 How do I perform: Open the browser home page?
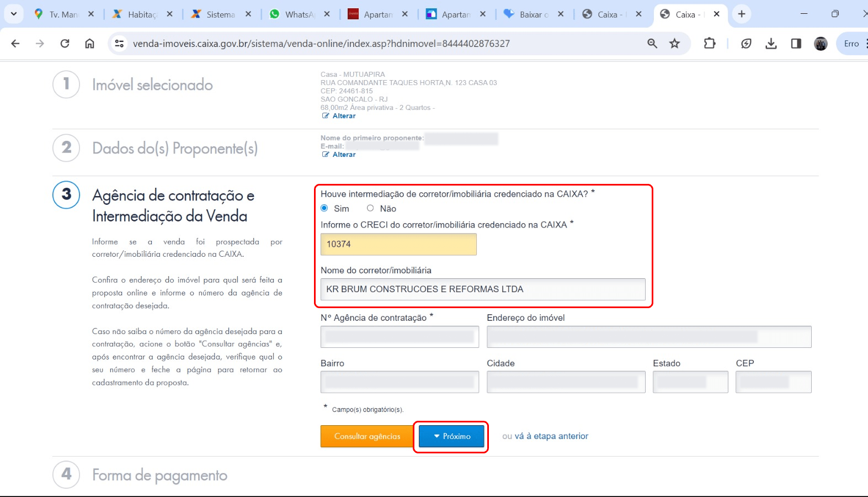pos(89,44)
